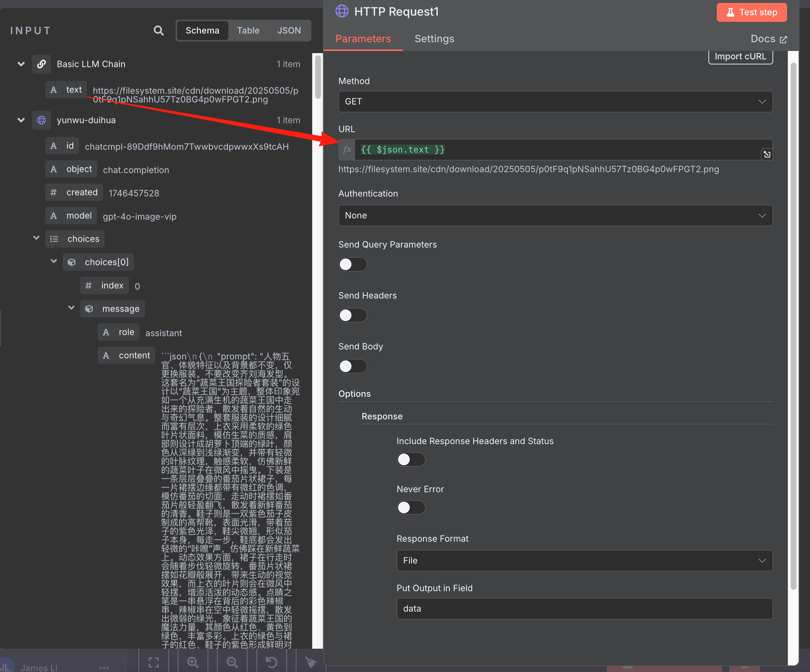
Task: Click the chat.completion value text
Action: (136, 170)
